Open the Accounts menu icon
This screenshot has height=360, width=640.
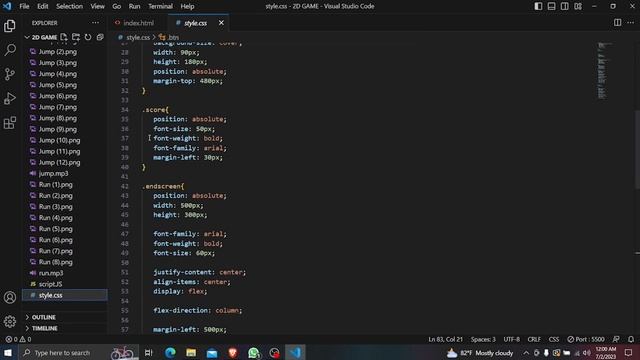[x=10, y=297]
